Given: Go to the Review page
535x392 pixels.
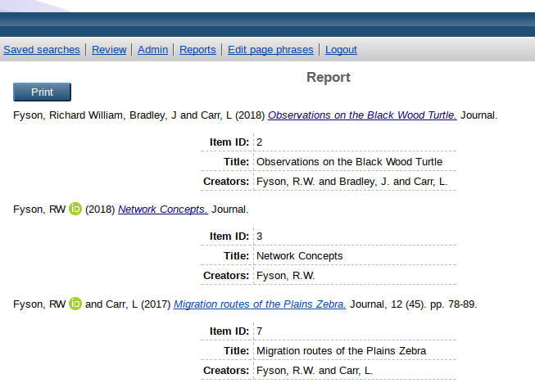Looking at the screenshot, I should pos(109,50).
